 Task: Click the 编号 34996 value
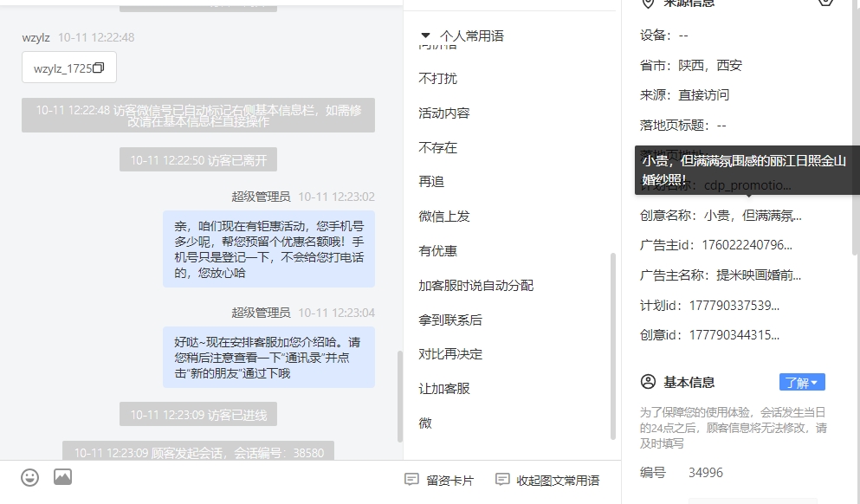(705, 473)
